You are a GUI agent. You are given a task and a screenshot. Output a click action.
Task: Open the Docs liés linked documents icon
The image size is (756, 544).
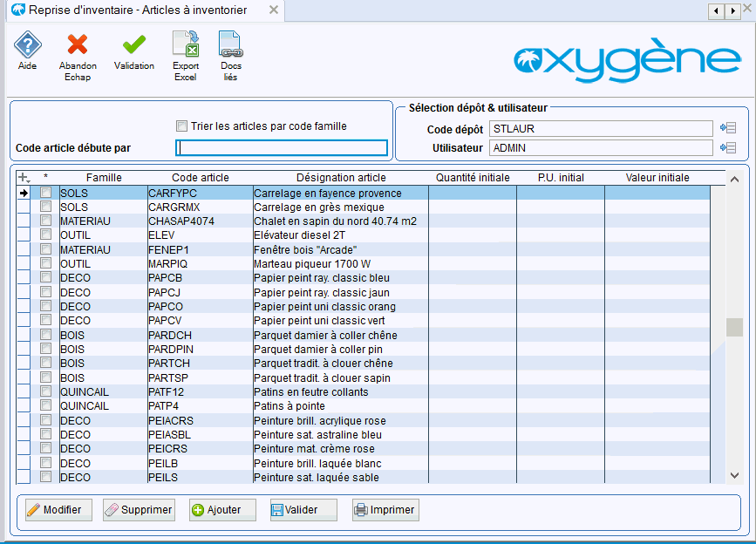[x=231, y=46]
